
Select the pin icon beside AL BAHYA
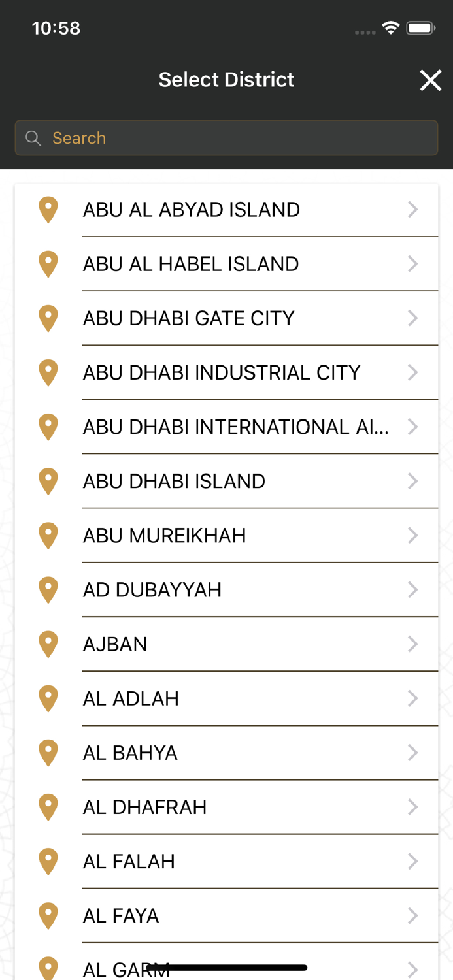(x=48, y=753)
